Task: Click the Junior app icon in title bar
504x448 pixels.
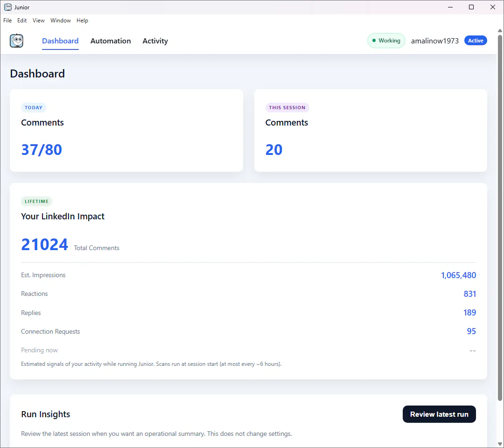Action: click(x=8, y=7)
